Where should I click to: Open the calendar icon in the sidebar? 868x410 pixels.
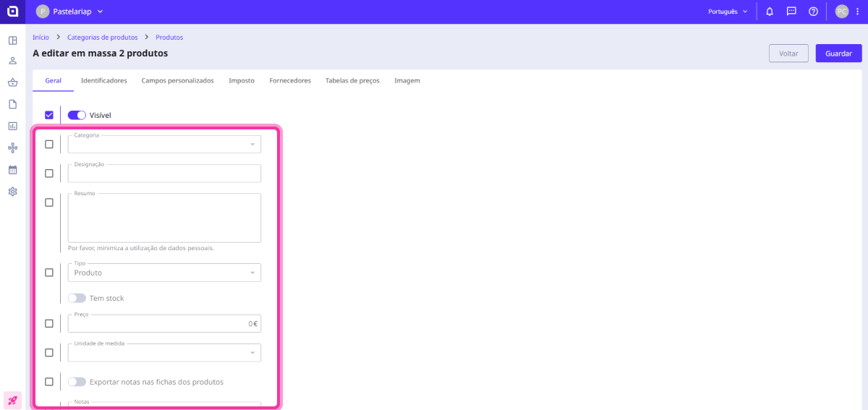tap(12, 170)
